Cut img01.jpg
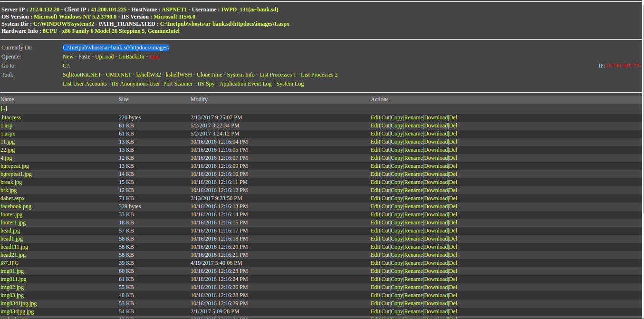This screenshot has width=644, height=319. pyautogui.click(x=385, y=271)
